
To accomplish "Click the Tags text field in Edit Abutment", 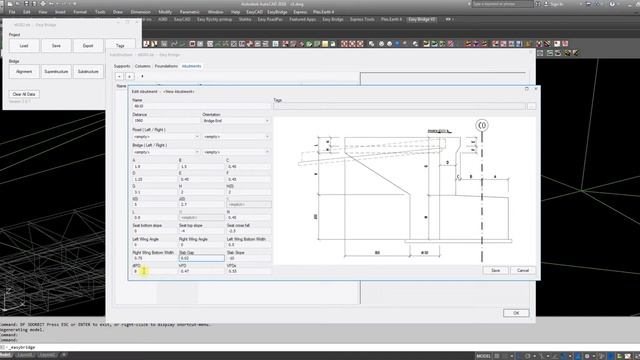I will pyautogui.click(x=400, y=106).
